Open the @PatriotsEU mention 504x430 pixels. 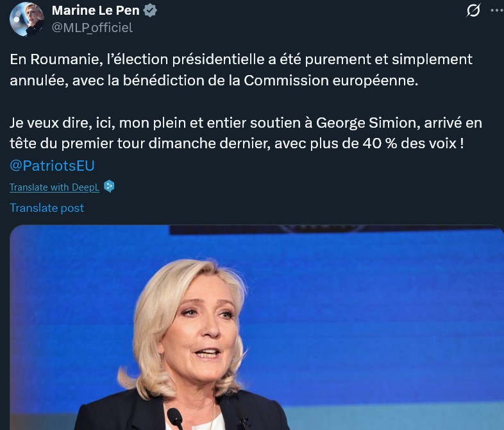(x=52, y=166)
